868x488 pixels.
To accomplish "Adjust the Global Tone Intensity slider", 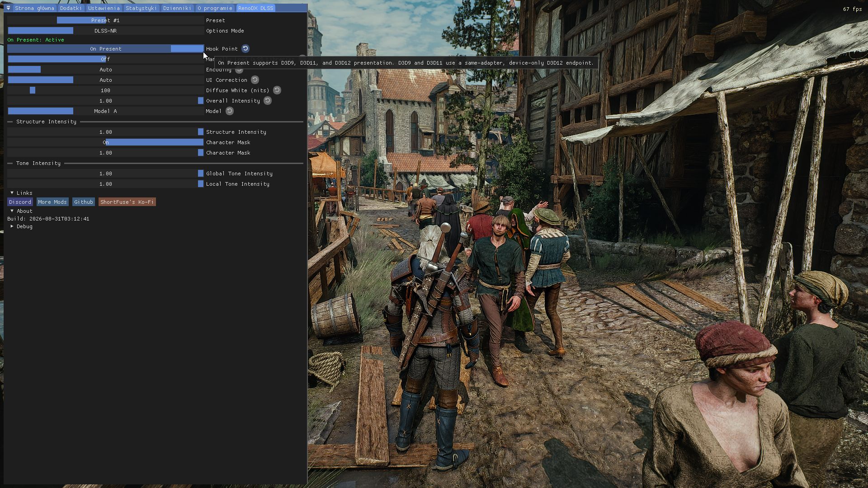I will [105, 174].
